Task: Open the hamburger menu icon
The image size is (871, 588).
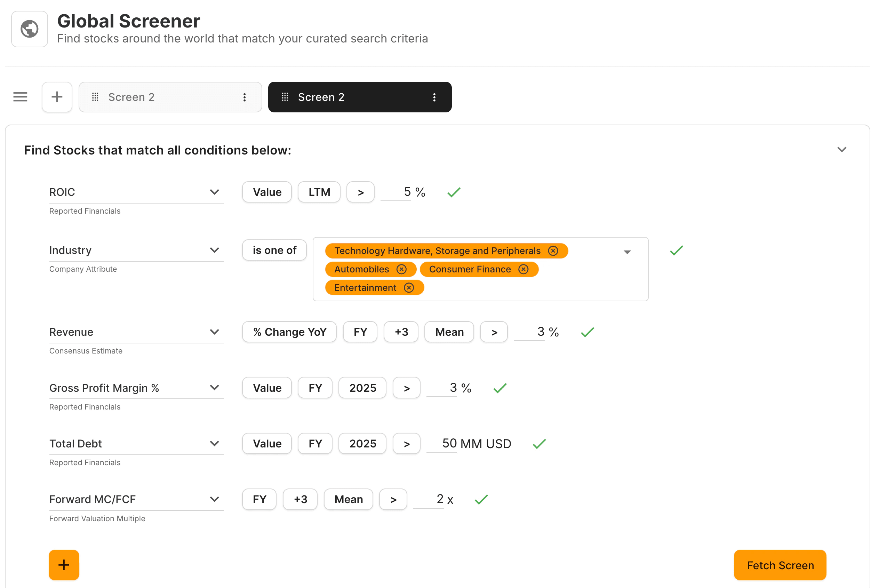Action: [x=20, y=97]
